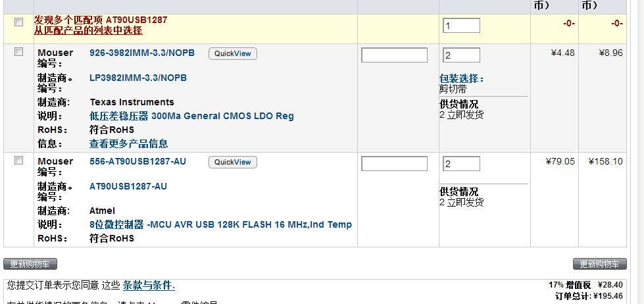This screenshot has height=304, width=644.
Task: Select extended price ¥8.96
Action: click(610, 53)
